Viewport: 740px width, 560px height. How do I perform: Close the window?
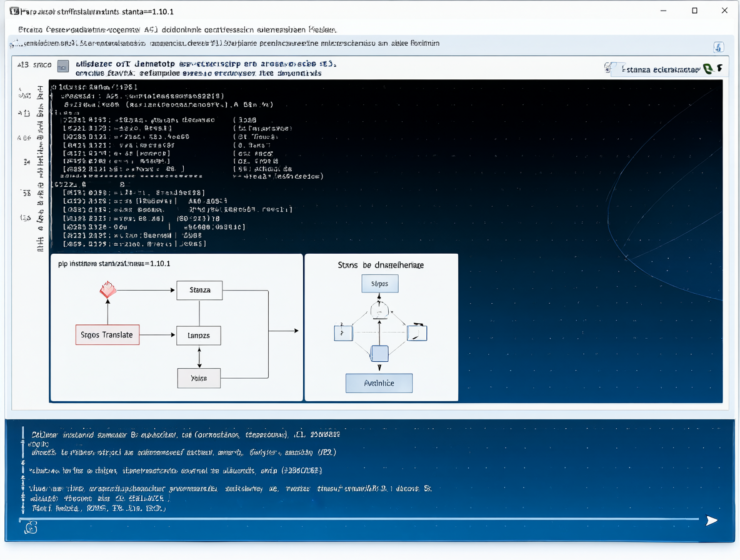(x=724, y=11)
